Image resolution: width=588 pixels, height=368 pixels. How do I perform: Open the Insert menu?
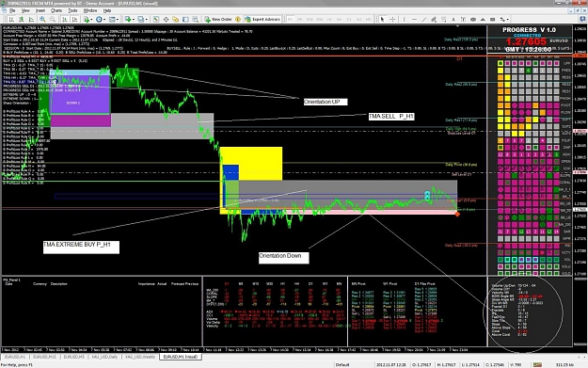40,10
